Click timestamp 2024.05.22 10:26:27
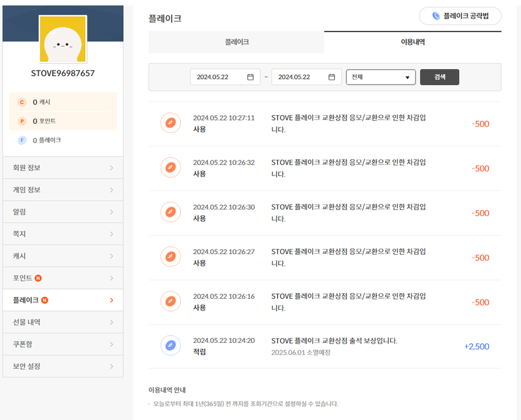The image size is (521, 420). click(224, 252)
